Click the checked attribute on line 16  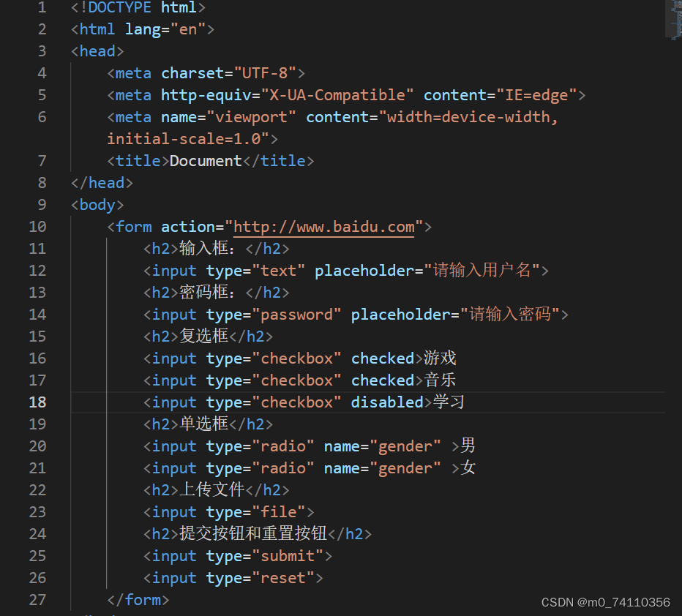(383, 358)
